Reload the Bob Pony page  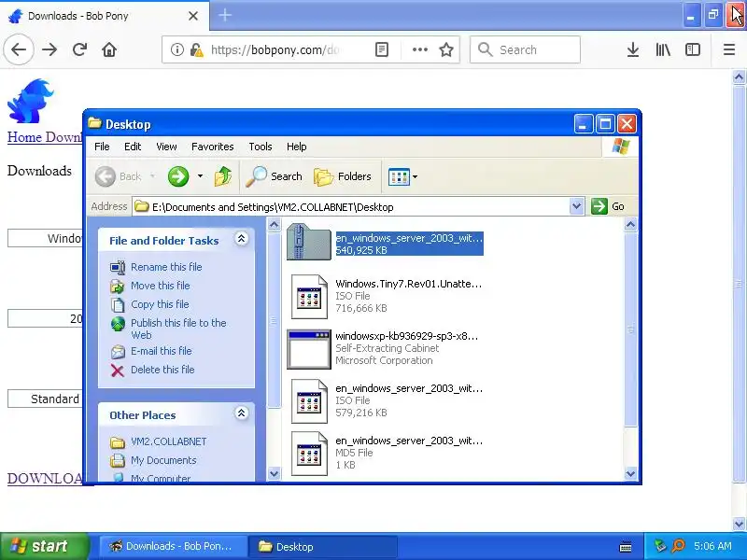pos(79,49)
